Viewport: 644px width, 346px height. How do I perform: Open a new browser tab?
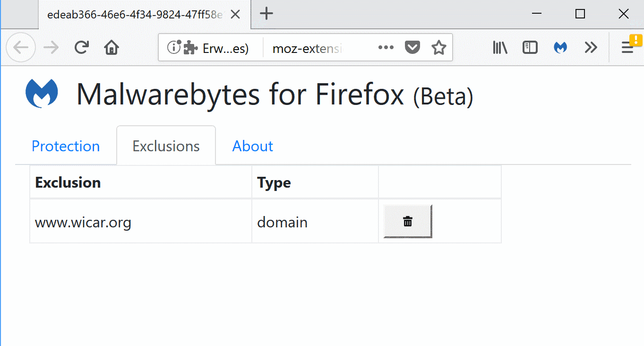point(266,14)
